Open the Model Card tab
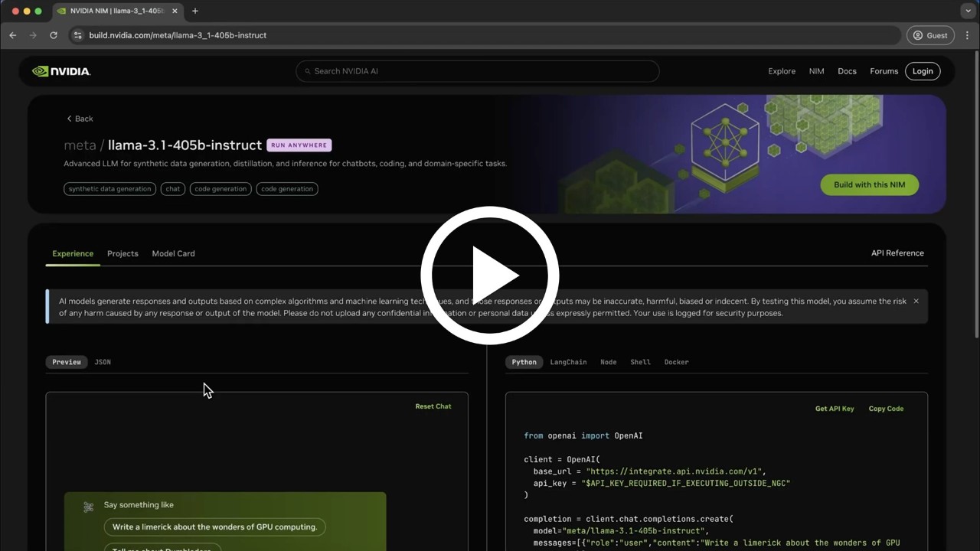 pyautogui.click(x=173, y=253)
